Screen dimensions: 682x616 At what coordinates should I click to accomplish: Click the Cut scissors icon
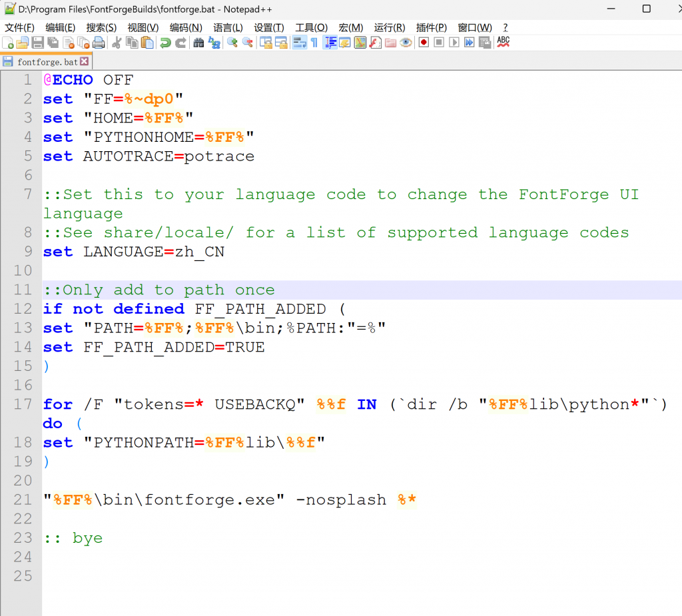[117, 43]
